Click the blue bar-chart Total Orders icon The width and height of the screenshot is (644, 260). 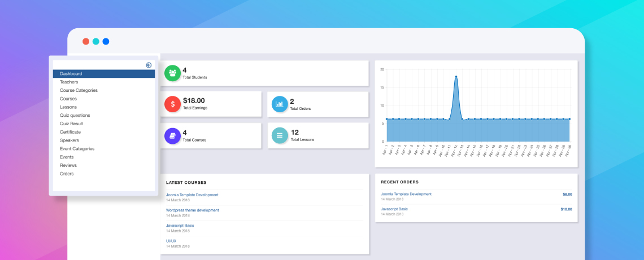point(280,104)
